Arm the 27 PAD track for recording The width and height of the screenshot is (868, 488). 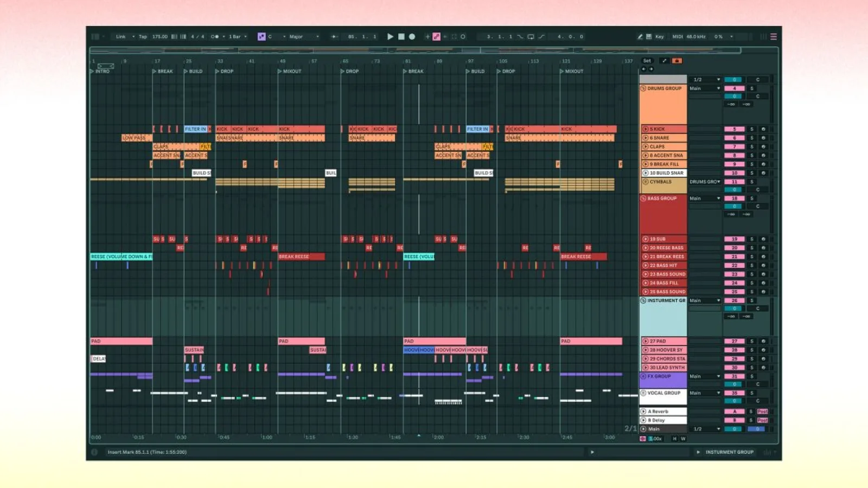point(763,341)
